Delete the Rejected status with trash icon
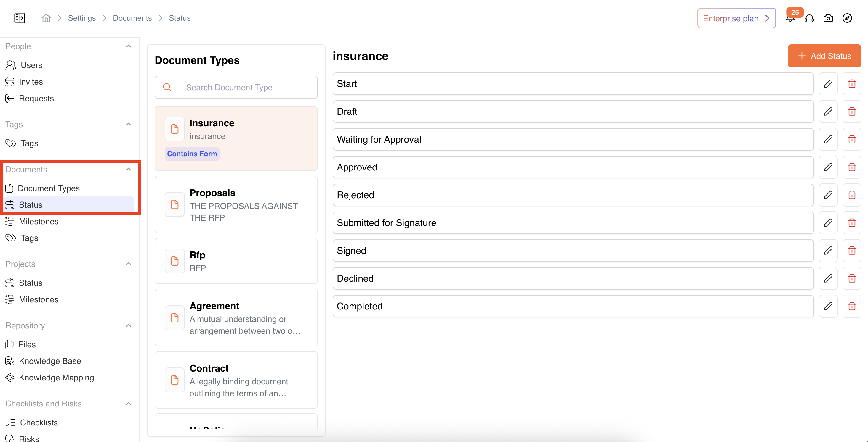 851,195
